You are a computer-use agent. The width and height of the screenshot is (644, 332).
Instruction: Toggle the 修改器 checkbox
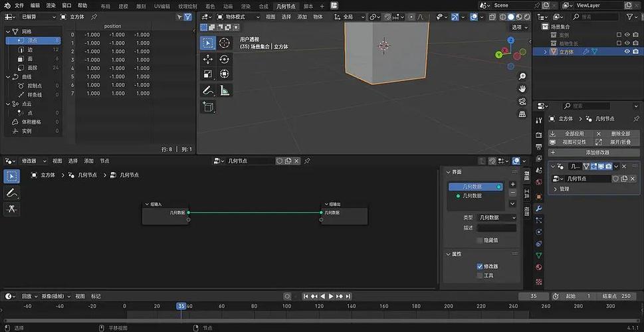[x=480, y=266]
